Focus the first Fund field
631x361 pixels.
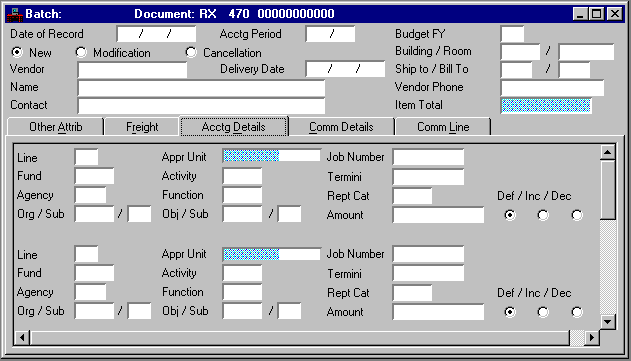[95, 176]
